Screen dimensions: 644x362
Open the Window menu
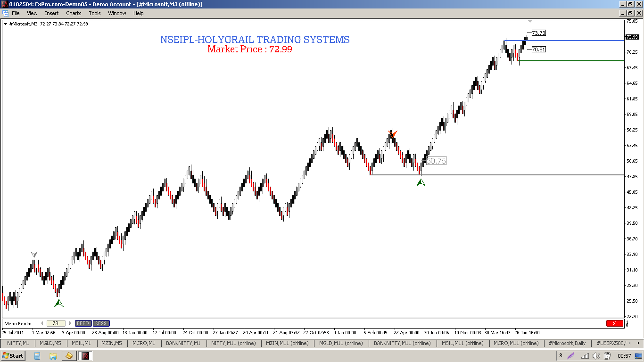tap(117, 13)
